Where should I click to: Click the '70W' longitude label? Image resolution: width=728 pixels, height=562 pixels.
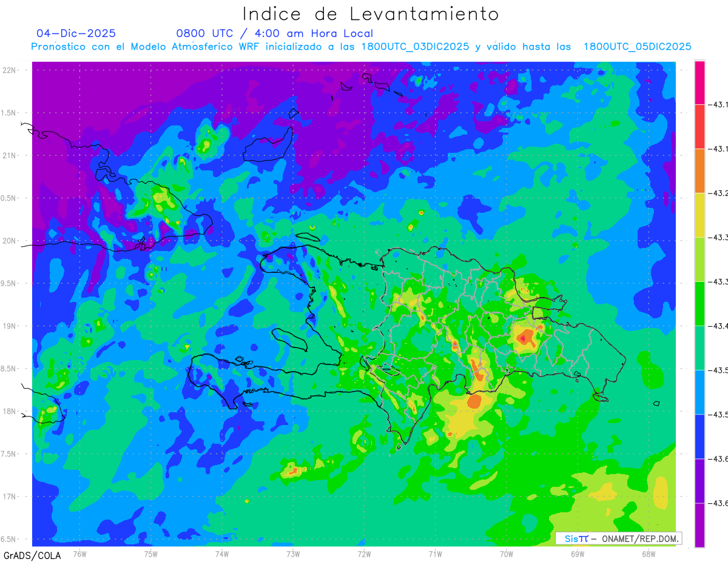click(x=507, y=554)
